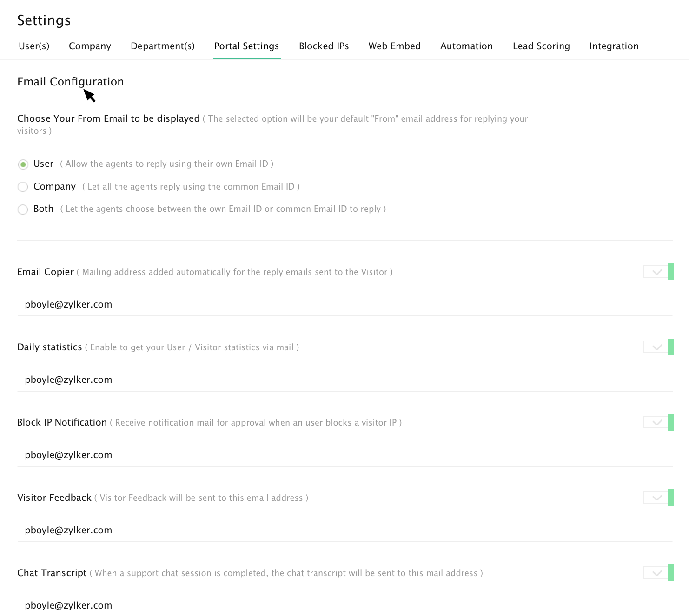Screen dimensions: 689x616
Task: Open the Automation tab
Action: (466, 46)
